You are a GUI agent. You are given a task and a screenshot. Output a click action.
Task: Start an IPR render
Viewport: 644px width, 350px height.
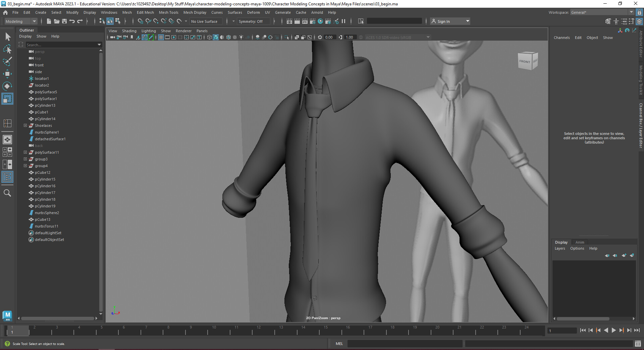click(x=305, y=21)
